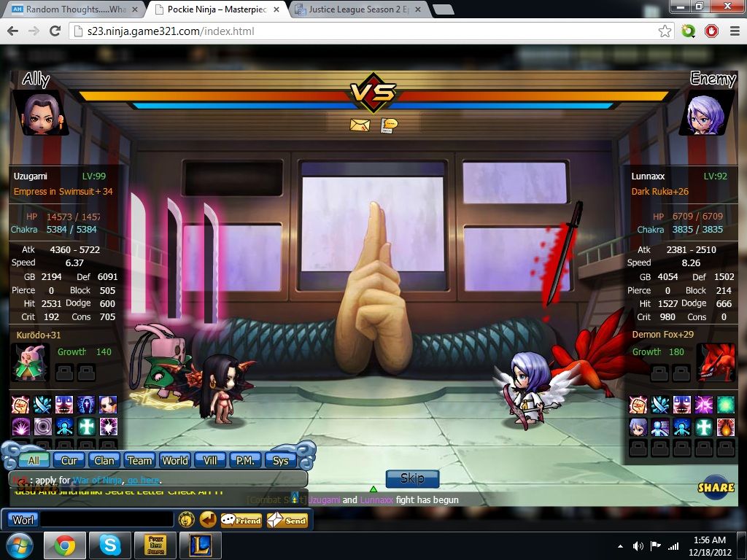This screenshot has height=560, width=747.
Task: Focus the chat message input field
Action: point(107,519)
